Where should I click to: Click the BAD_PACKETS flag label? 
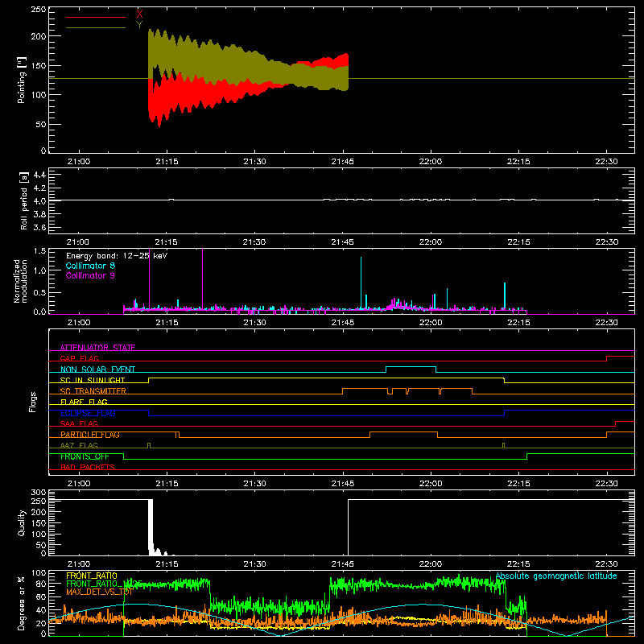pyautogui.click(x=88, y=467)
